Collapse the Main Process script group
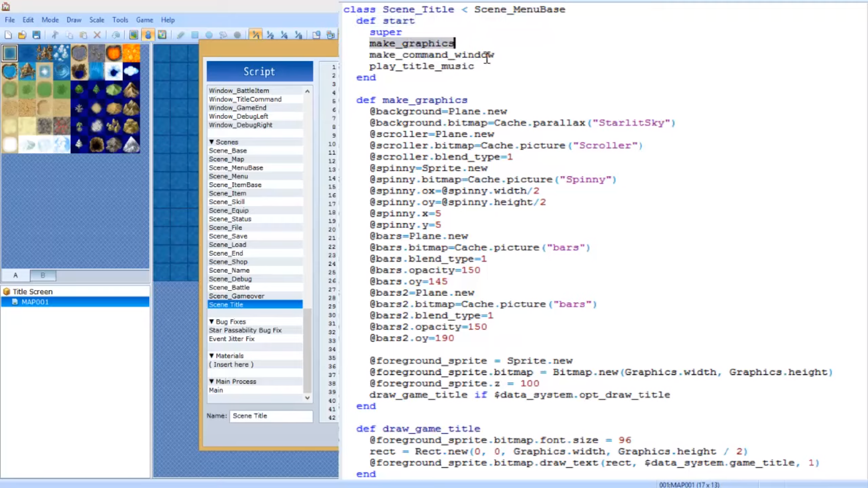The image size is (868, 488). coord(212,381)
